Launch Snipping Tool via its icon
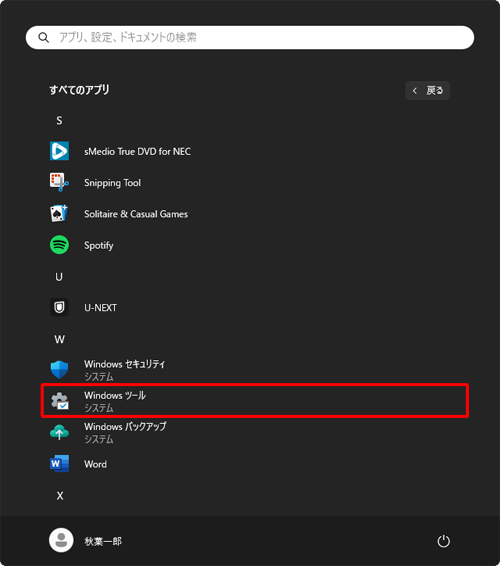The width and height of the screenshot is (500, 566). pyautogui.click(x=59, y=182)
